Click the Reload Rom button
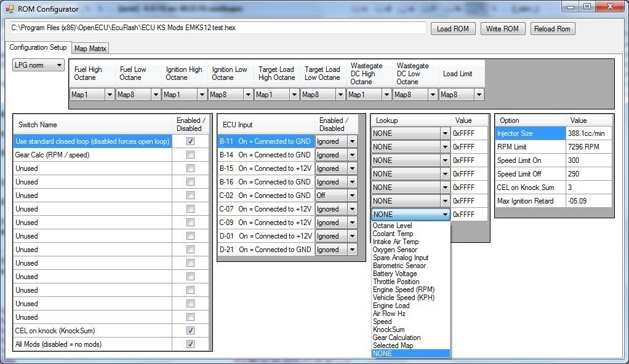Screen dimensions: 629x364 click(552, 29)
